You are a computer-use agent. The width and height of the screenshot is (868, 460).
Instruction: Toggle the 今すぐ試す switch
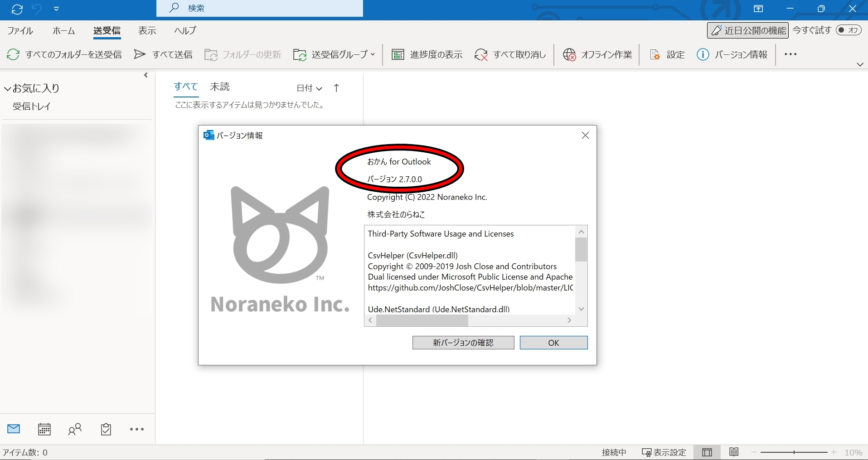pos(849,30)
